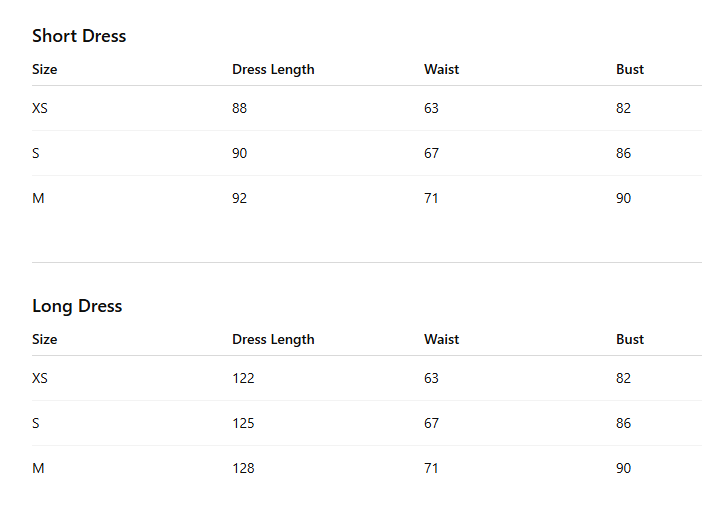Viewport: 702px width, 513px height.
Task: Click dress length 88 in Short Dress
Action: tap(240, 108)
